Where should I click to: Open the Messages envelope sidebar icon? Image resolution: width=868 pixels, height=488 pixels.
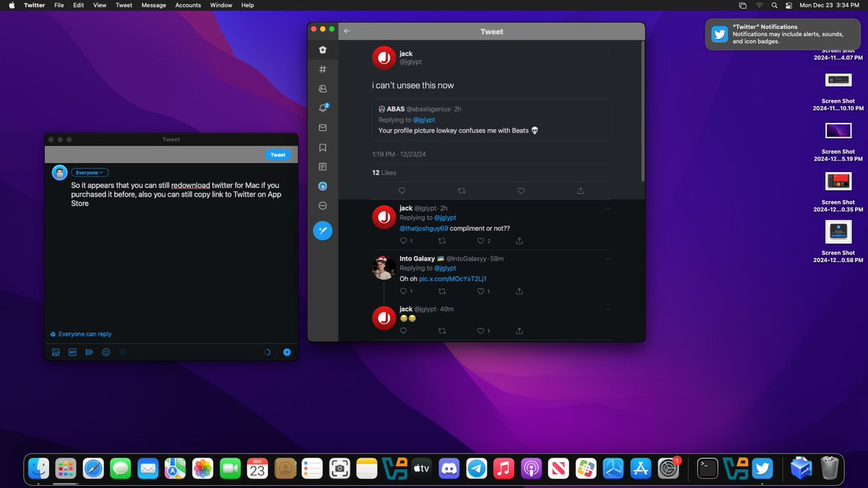click(x=323, y=127)
